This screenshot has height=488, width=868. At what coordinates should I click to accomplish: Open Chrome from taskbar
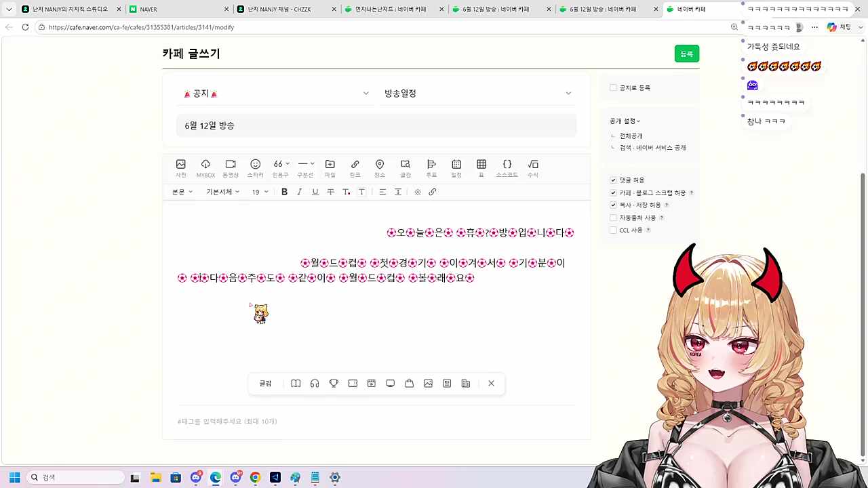(255, 477)
